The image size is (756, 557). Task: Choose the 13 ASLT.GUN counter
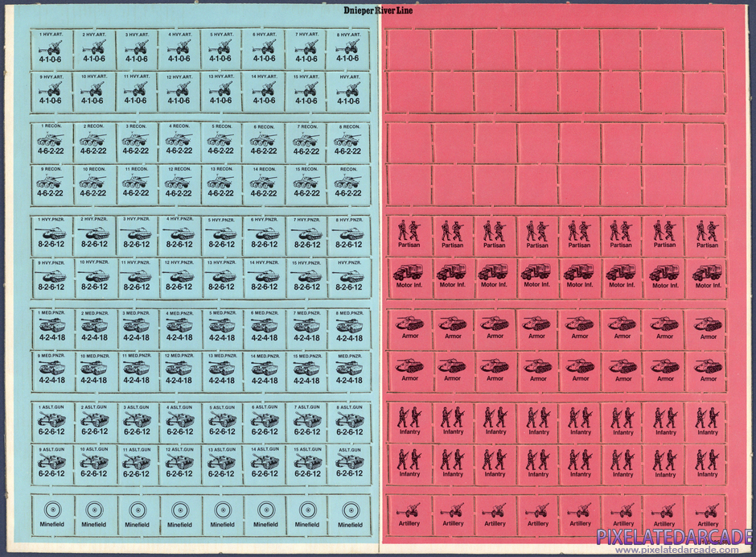click(221, 464)
